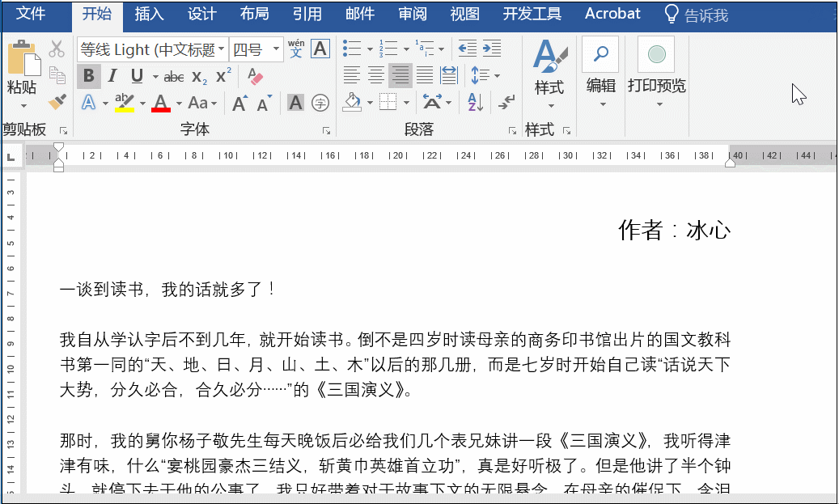Open Font dialog launcher
Image resolution: width=839 pixels, height=504 pixels.
326,131
